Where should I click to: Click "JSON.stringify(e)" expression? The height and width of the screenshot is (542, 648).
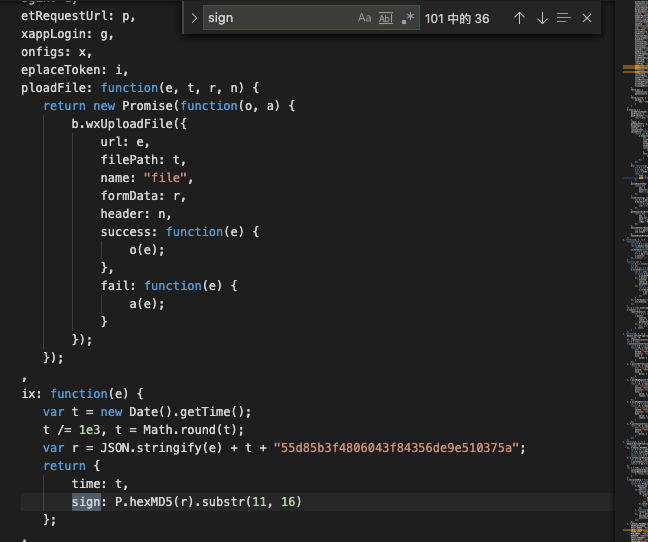pos(161,448)
